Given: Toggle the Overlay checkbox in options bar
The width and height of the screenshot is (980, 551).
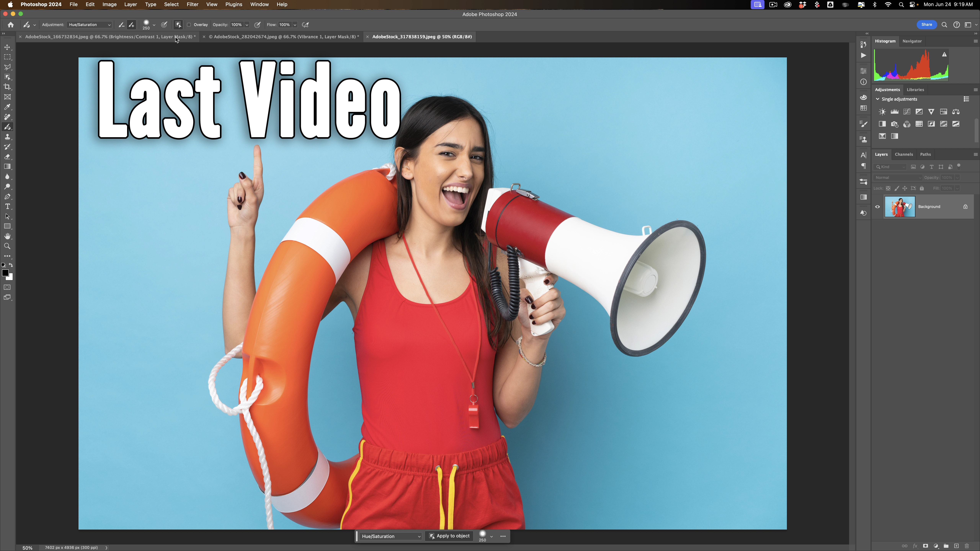Looking at the screenshot, I should pos(189,25).
